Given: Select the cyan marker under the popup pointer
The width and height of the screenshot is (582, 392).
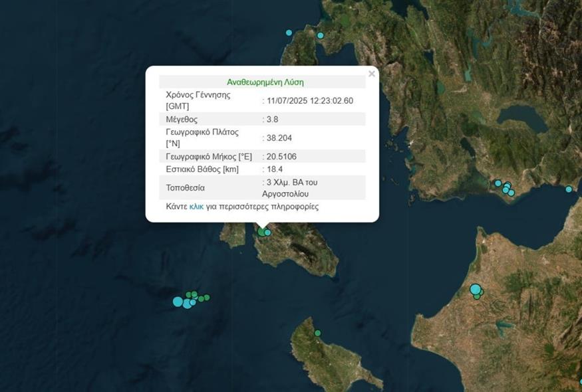Looking at the screenshot, I should click(x=268, y=233).
